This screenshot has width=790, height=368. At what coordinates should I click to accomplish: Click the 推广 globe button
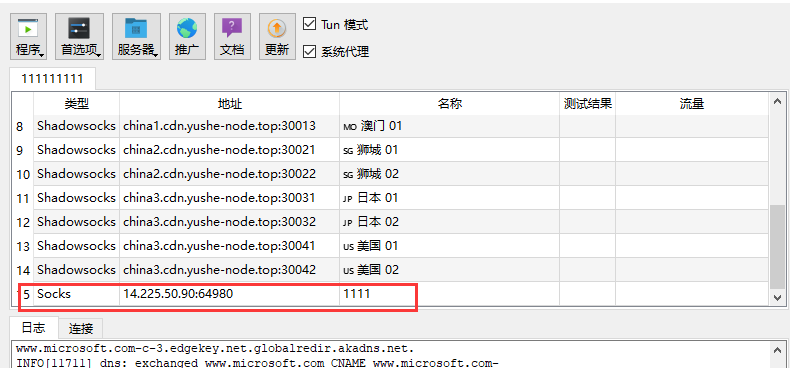point(187,37)
